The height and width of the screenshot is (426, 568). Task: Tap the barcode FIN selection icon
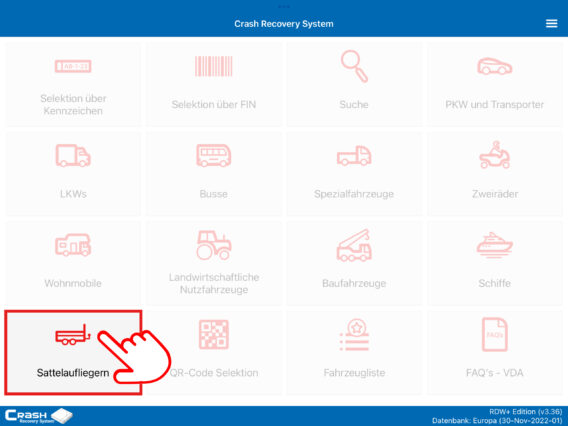(x=213, y=66)
